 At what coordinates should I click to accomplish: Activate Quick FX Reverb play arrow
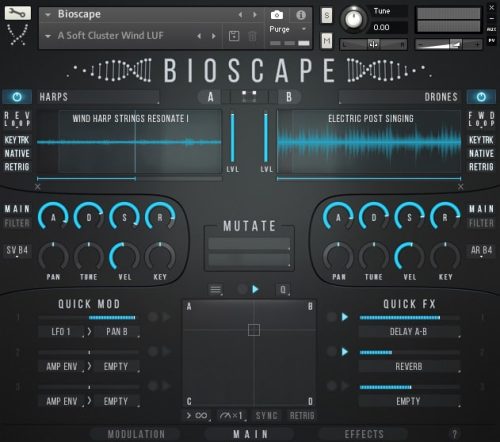click(345, 352)
